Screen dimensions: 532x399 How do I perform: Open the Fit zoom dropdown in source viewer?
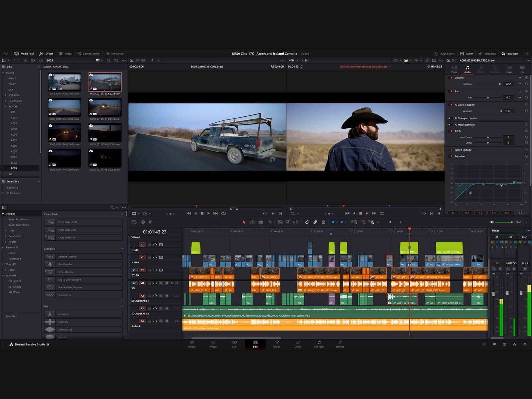pos(156,61)
